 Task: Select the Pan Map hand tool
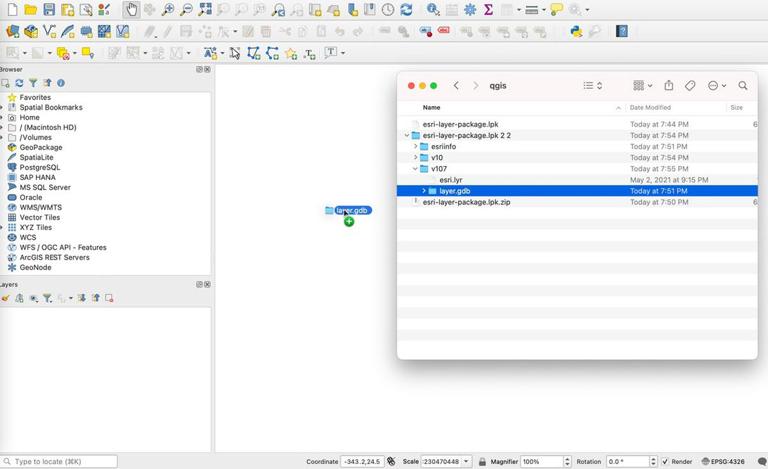pos(132,9)
